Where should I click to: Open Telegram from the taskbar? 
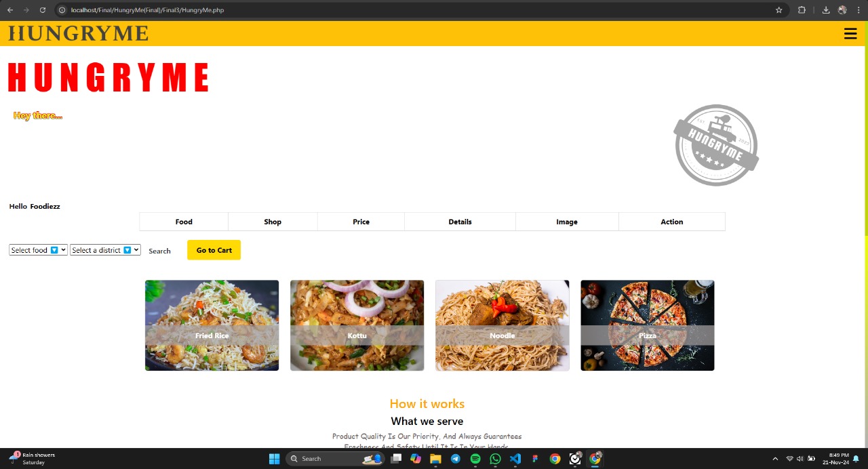(455, 459)
